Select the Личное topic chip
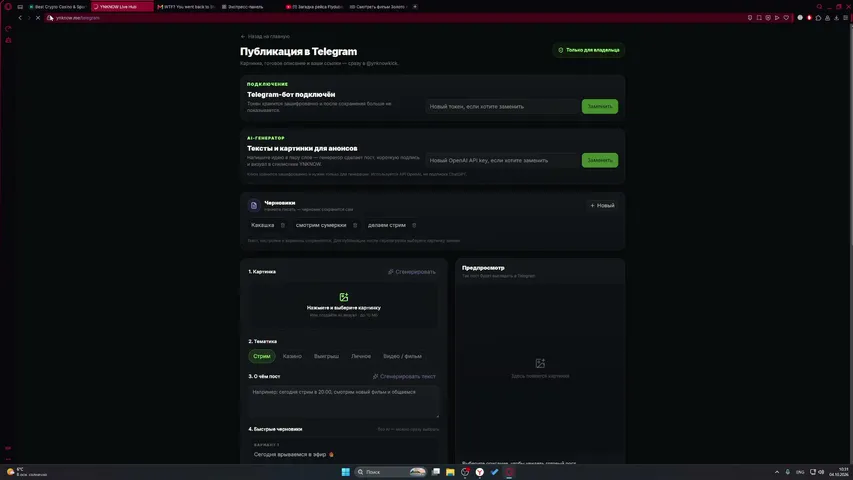The image size is (853, 480). tap(361, 356)
